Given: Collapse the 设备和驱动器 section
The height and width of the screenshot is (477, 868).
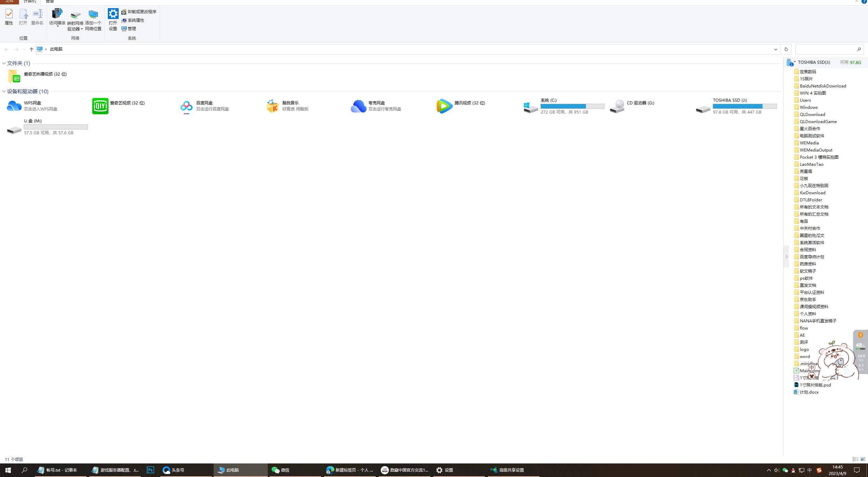Looking at the screenshot, I should tap(3, 92).
